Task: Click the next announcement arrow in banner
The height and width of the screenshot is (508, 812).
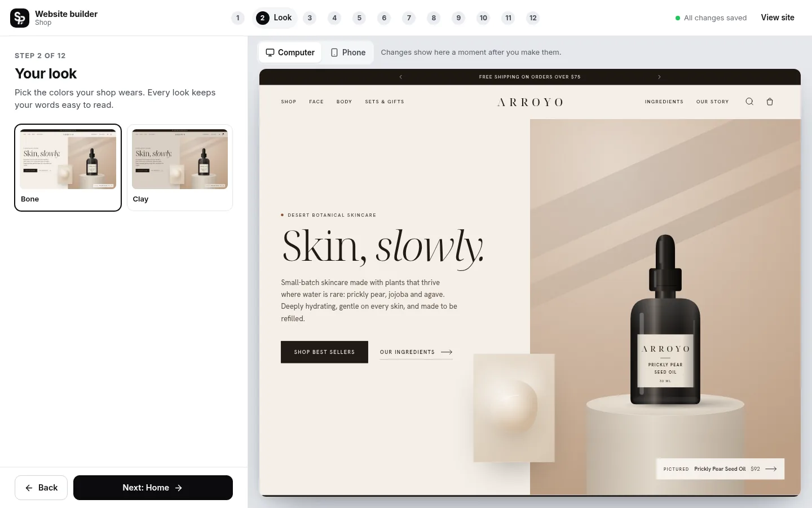Action: coord(659,77)
